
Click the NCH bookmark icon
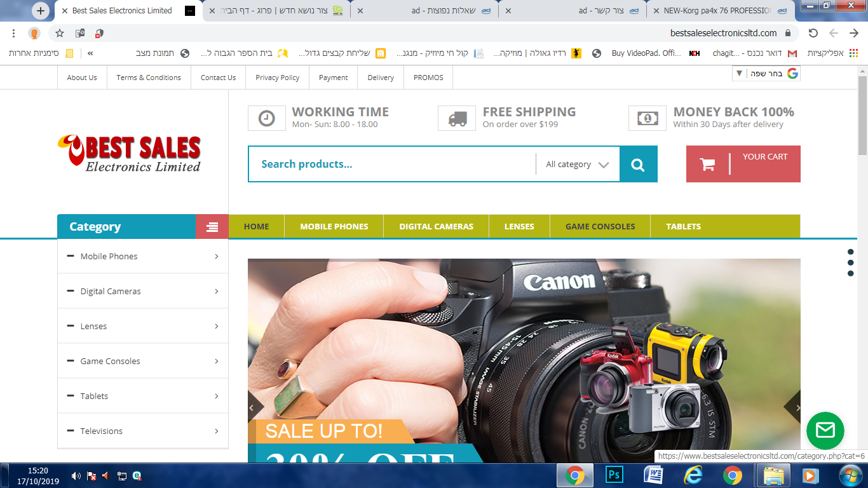(x=695, y=53)
